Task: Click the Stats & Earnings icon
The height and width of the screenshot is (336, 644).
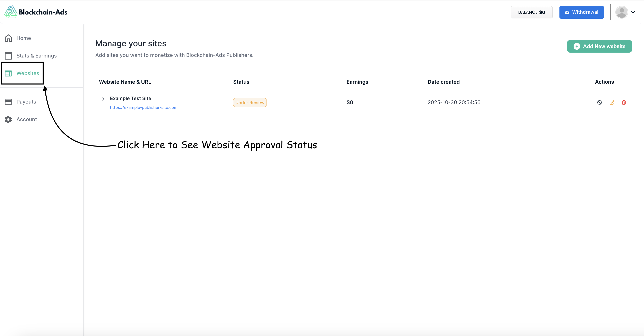Action: [x=9, y=55]
